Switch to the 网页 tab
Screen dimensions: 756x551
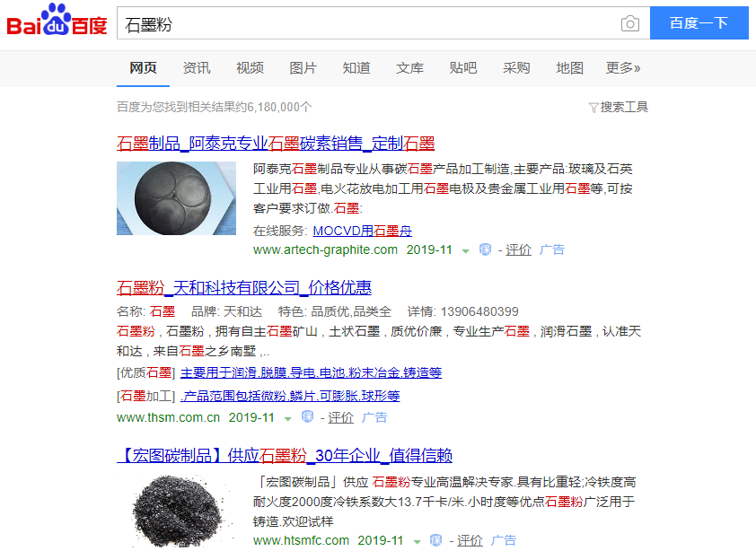(x=143, y=68)
